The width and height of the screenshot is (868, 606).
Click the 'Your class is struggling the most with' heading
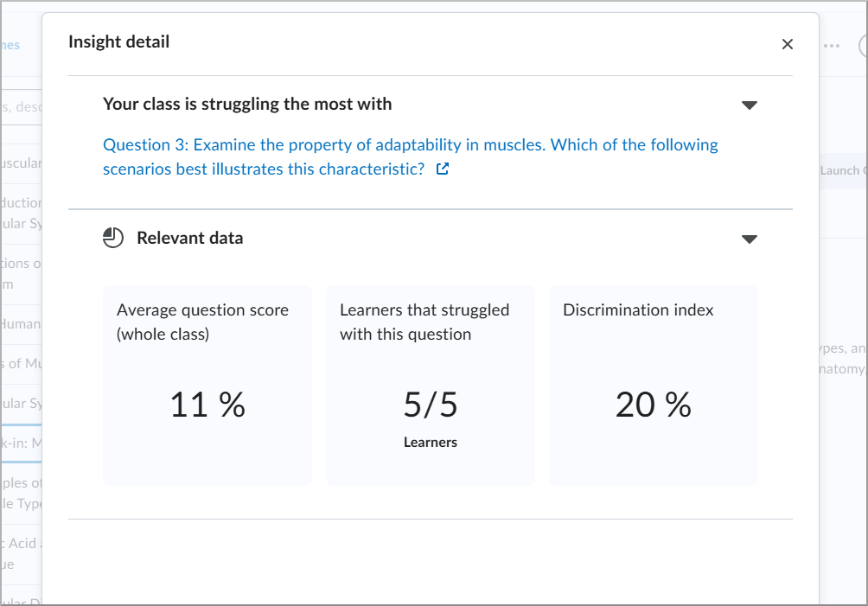point(247,105)
